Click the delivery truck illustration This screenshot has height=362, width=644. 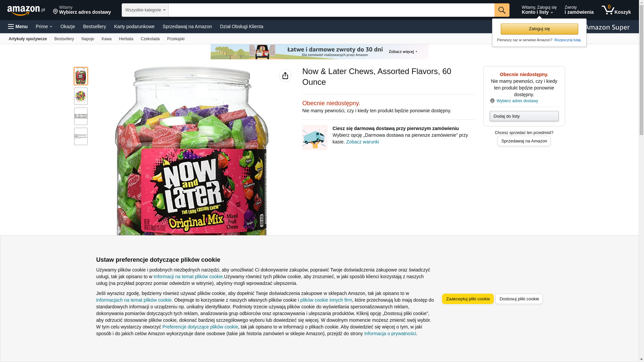315,137
